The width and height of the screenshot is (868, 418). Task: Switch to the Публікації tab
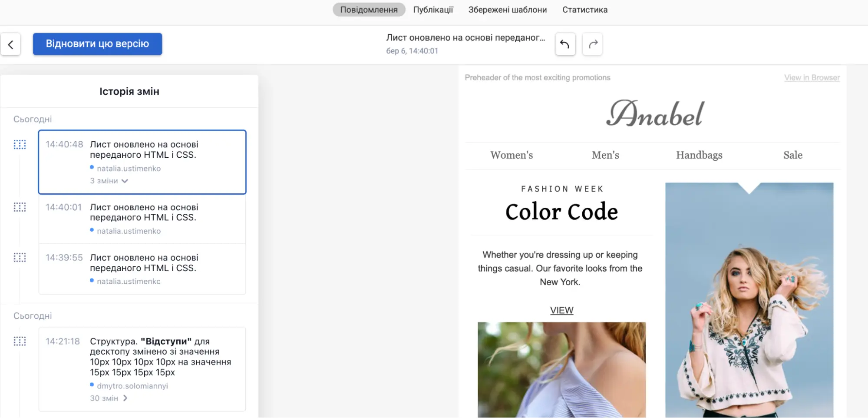click(x=433, y=10)
